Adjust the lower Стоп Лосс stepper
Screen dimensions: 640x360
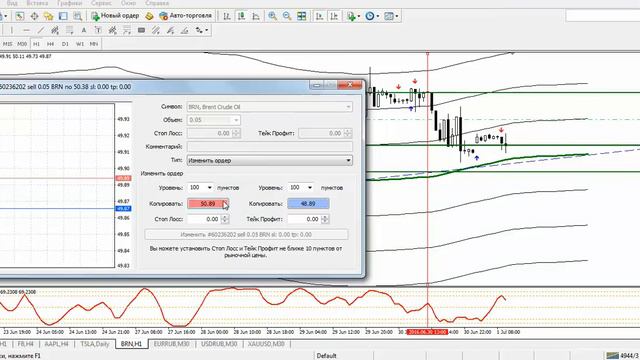[224, 219]
